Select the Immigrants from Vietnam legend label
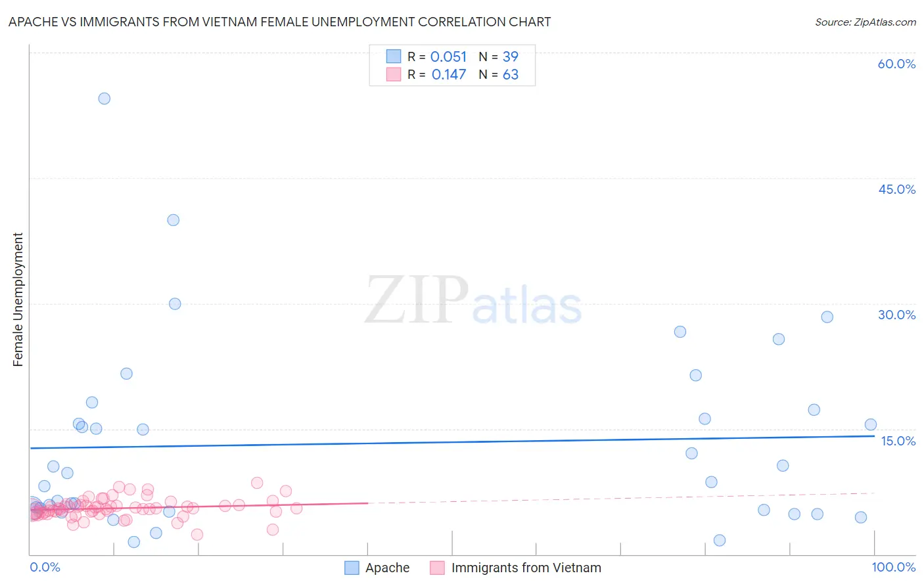This screenshot has width=924, height=586. 526,568
